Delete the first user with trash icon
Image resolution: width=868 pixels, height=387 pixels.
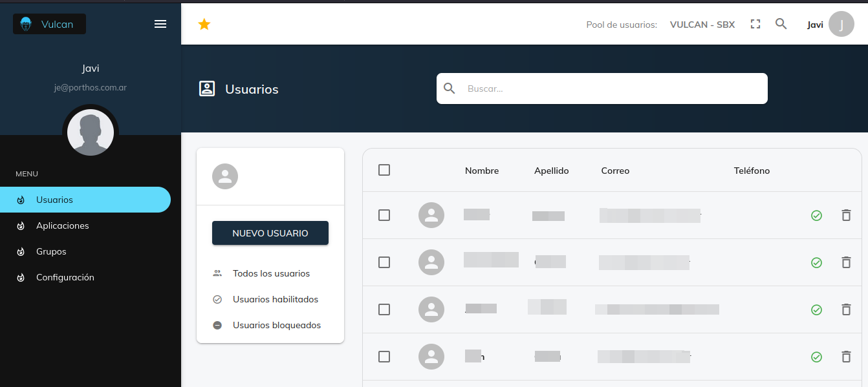(845, 215)
